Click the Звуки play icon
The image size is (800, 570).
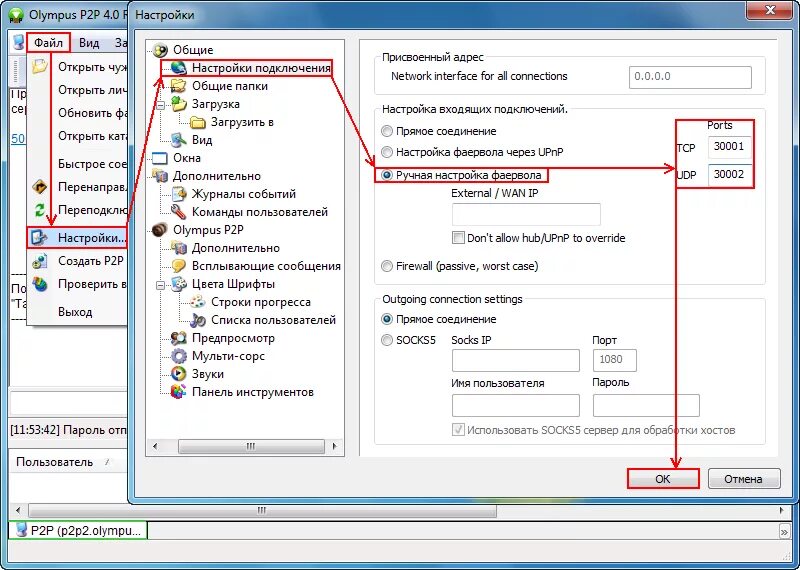tap(179, 374)
